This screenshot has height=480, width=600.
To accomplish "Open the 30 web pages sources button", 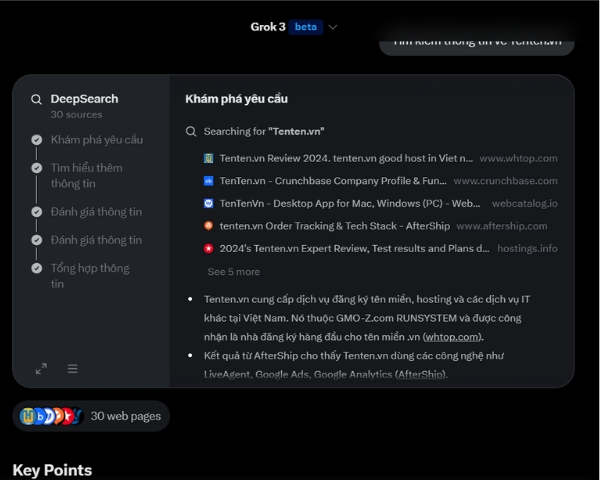I will [x=91, y=416].
